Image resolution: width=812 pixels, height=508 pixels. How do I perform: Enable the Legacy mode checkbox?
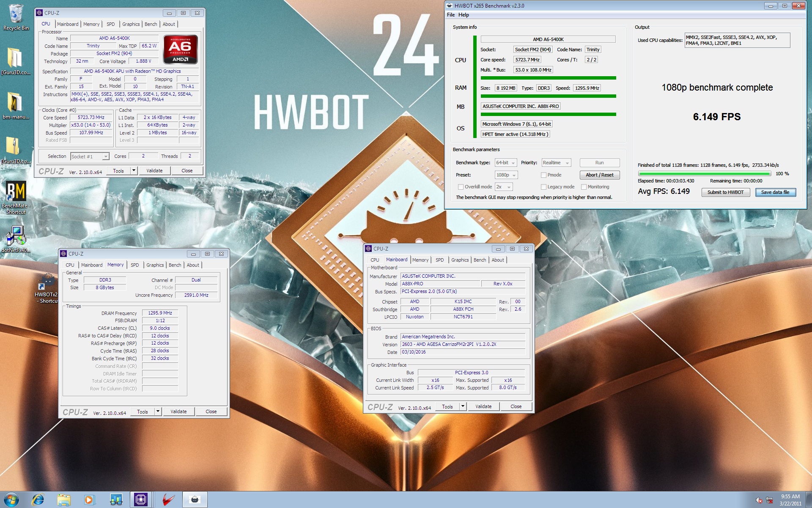543,187
